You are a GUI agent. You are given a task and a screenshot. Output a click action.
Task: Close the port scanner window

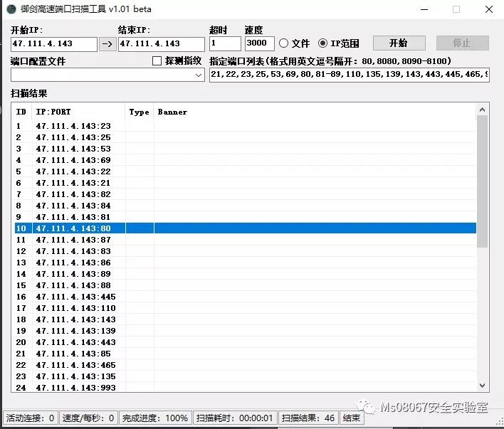488,9
